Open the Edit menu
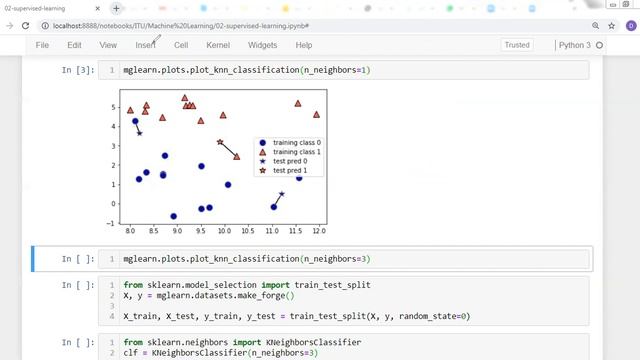The height and width of the screenshot is (360, 640). pyautogui.click(x=74, y=45)
